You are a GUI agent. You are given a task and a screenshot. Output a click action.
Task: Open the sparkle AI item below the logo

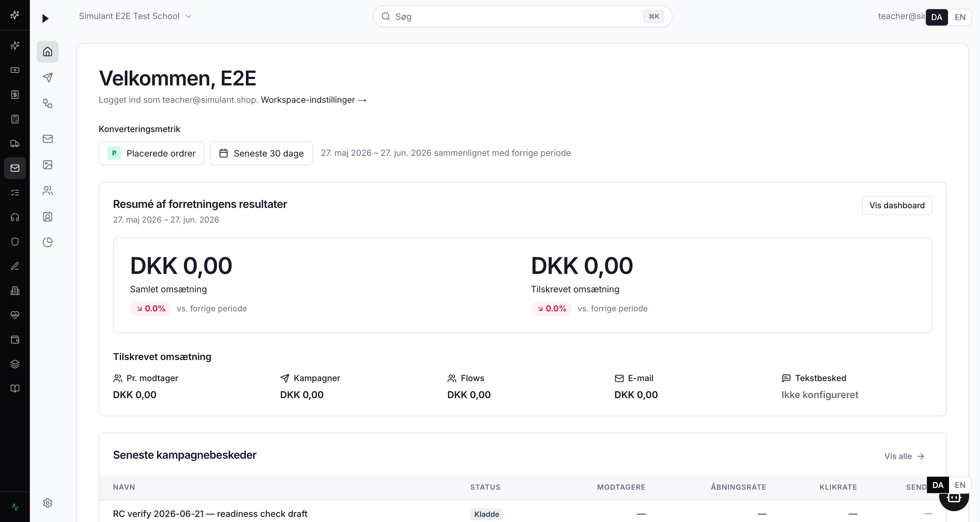(15, 46)
